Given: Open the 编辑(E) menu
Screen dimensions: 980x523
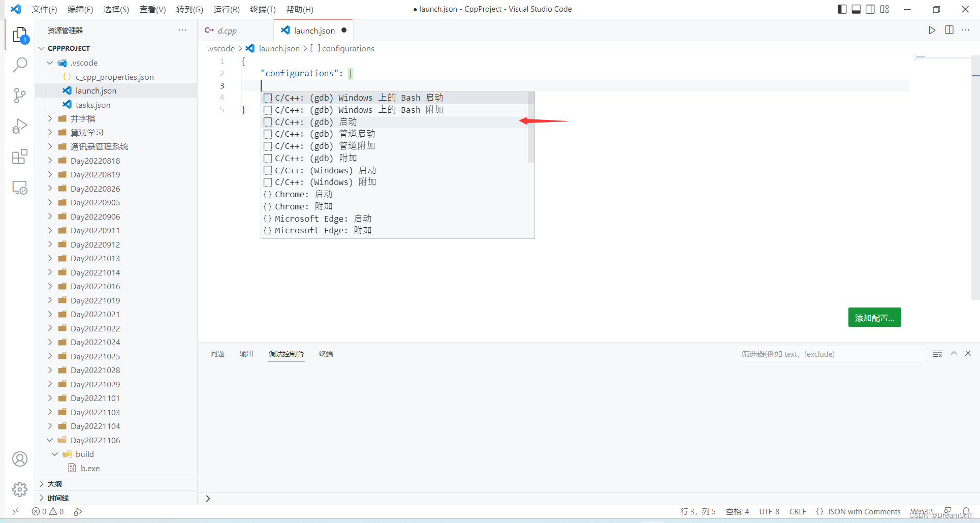Looking at the screenshot, I should point(80,9).
